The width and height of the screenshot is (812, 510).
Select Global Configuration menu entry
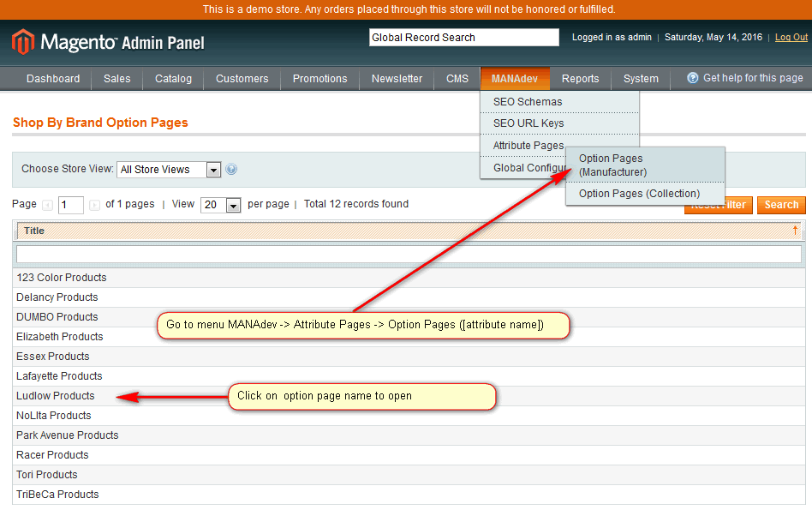[x=524, y=168]
